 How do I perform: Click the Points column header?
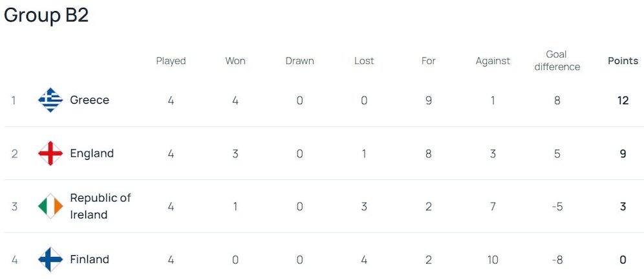pos(623,61)
